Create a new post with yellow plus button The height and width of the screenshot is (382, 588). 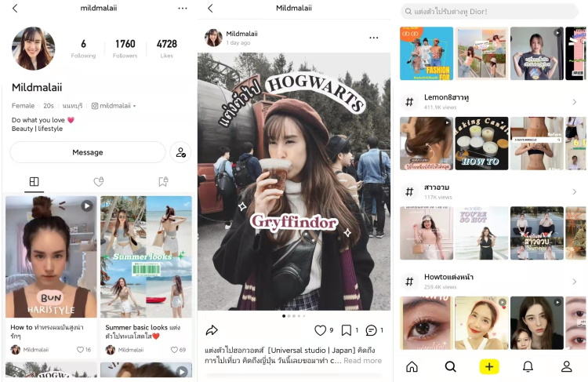click(489, 366)
